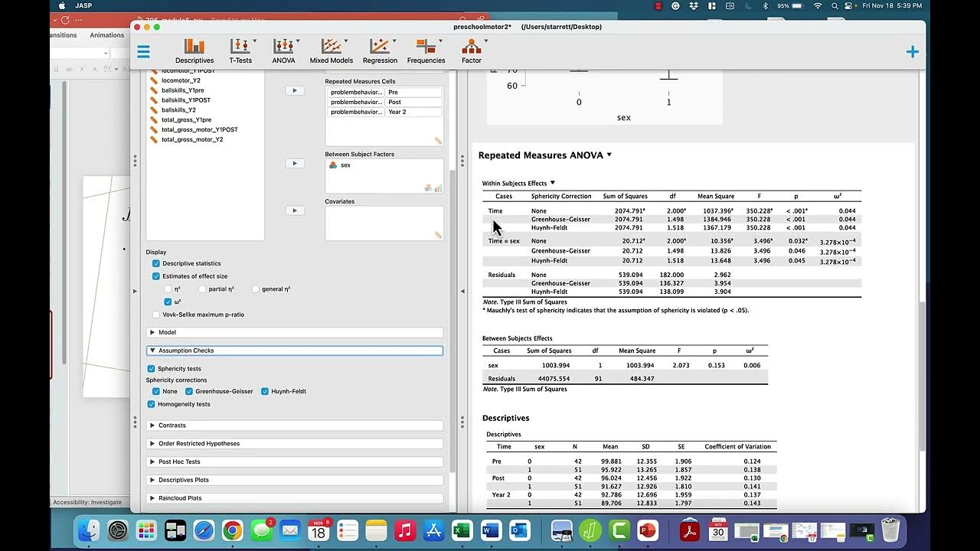Expand the Post Hoc Tests section
Image resolution: width=980 pixels, height=551 pixels.
[x=295, y=461]
